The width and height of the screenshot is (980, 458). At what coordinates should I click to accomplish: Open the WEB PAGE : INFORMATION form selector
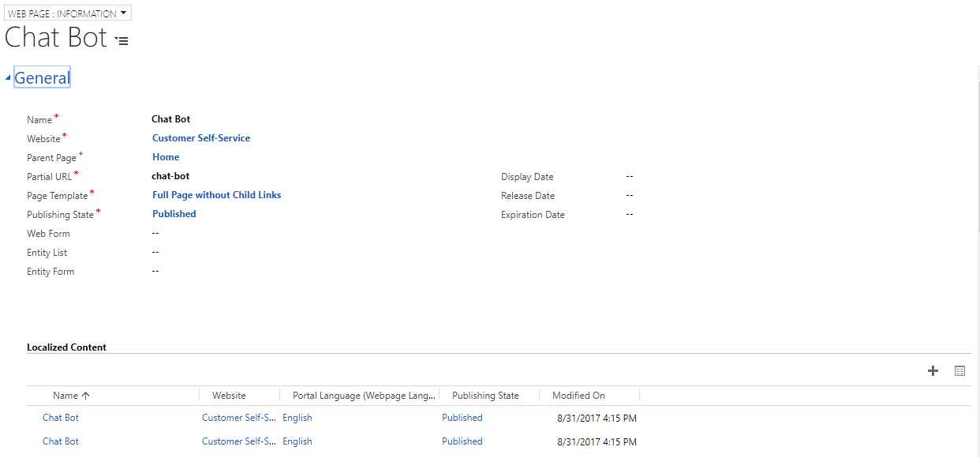click(62, 12)
